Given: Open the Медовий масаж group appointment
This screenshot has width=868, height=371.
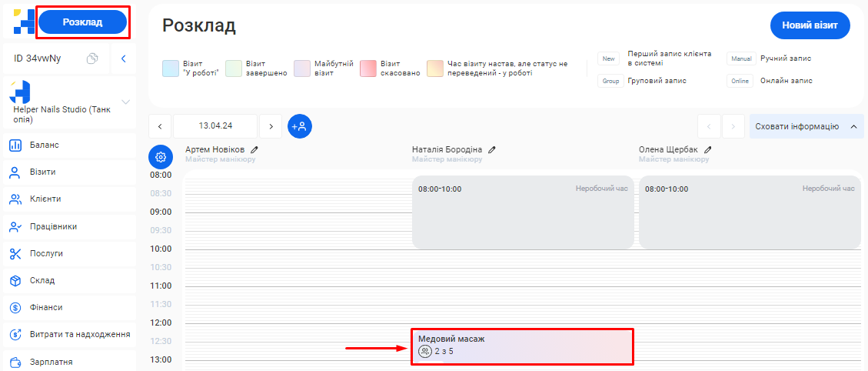Looking at the screenshot, I should 522,346.
